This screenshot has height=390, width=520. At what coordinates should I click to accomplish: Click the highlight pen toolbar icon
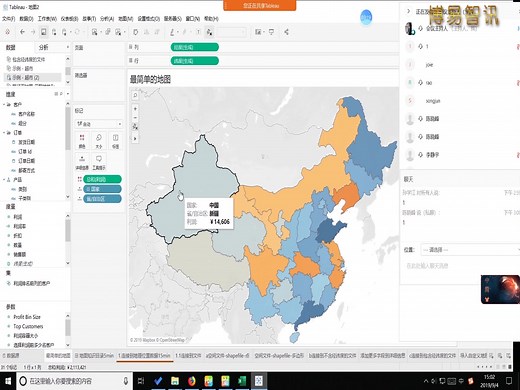point(172,32)
